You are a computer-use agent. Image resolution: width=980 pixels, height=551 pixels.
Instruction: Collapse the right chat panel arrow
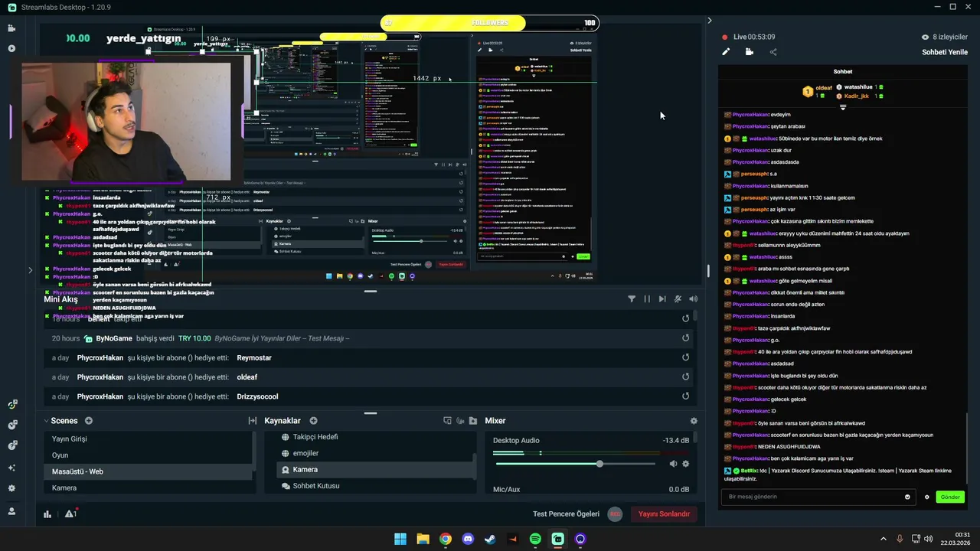pos(709,21)
